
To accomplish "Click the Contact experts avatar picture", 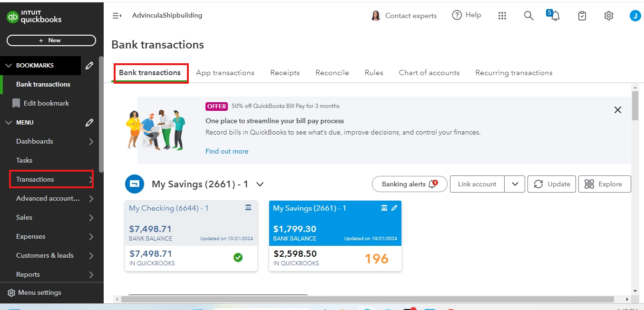I will click(x=376, y=16).
